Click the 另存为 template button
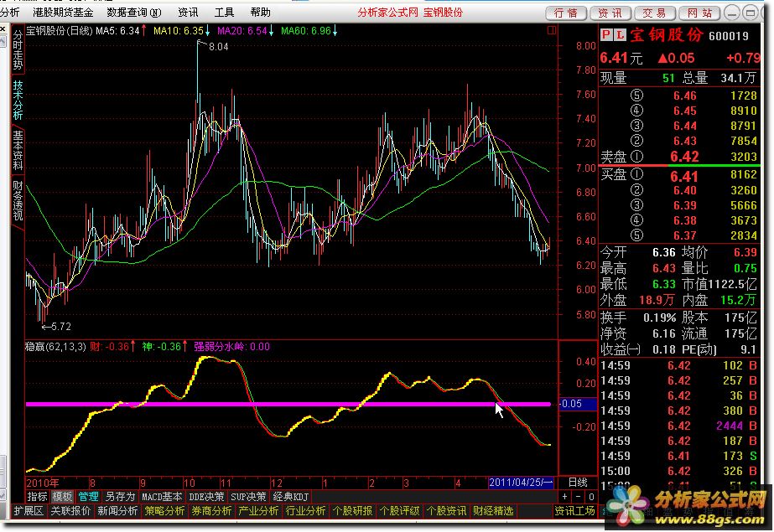The image size is (774, 532). 120,497
